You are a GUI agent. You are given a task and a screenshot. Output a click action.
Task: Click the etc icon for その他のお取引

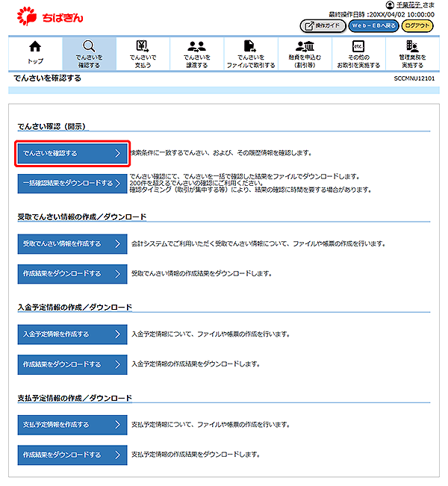coord(358,46)
